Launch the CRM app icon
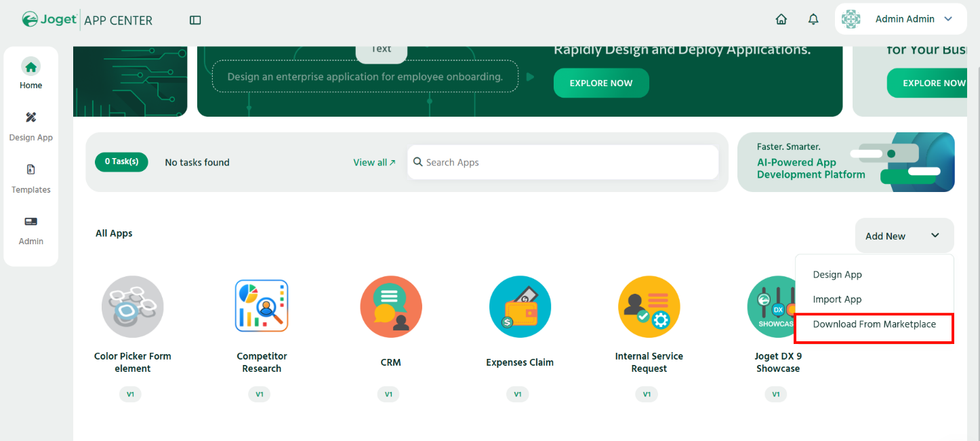 pos(390,307)
